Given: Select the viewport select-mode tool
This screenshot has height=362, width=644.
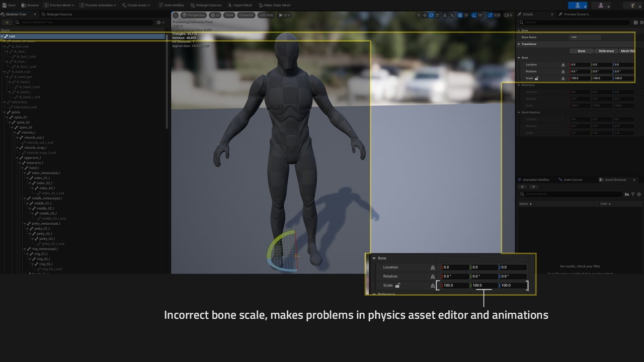Looking at the screenshot, I should point(419,15).
